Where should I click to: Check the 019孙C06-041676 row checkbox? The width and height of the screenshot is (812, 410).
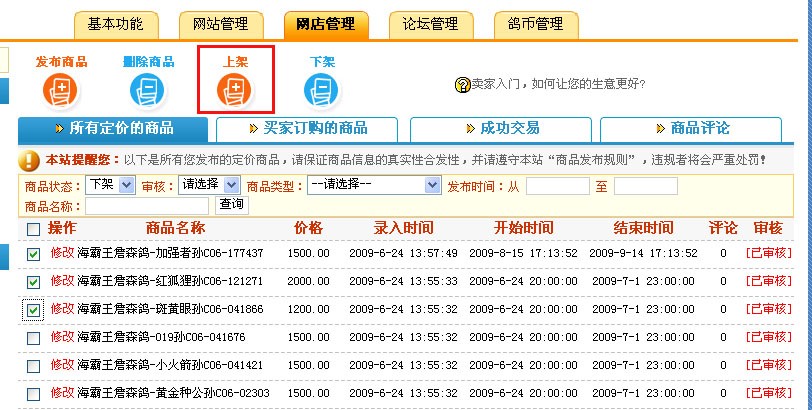(33, 339)
